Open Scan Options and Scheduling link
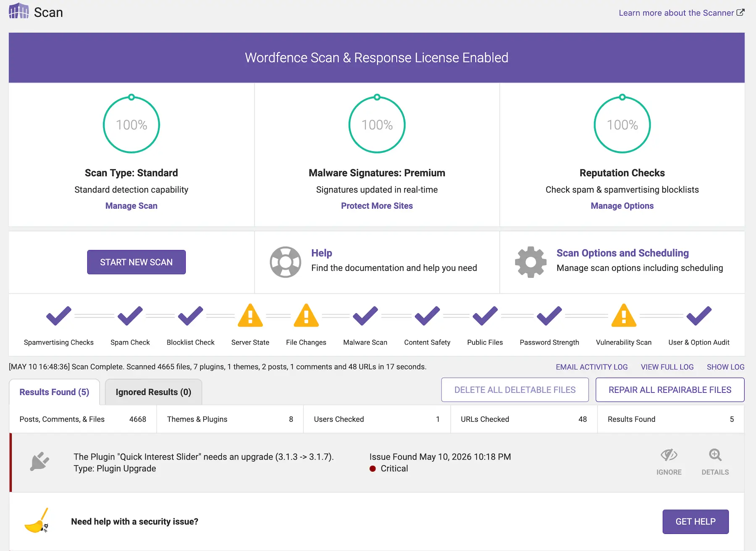 [x=623, y=253]
